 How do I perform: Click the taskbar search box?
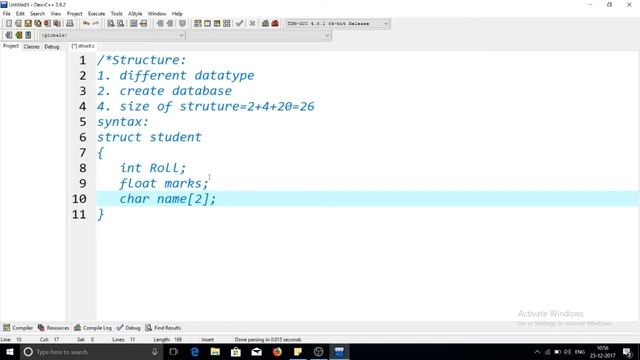coord(91,352)
